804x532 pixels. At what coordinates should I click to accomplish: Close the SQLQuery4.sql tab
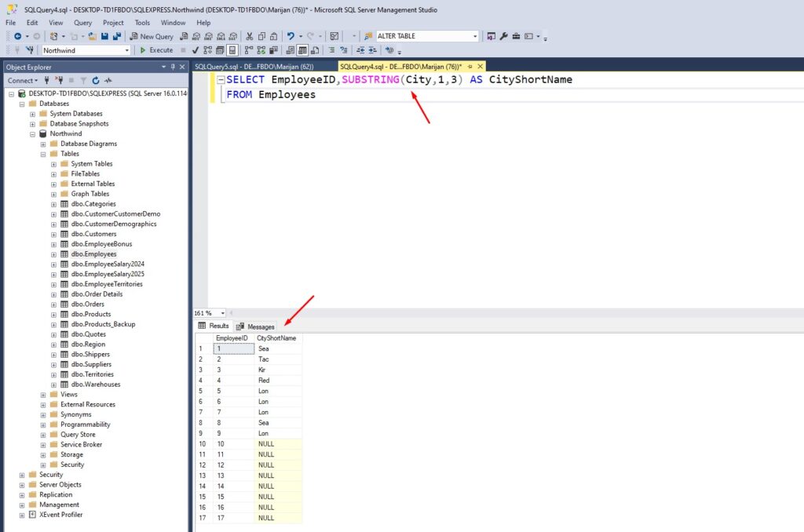pyautogui.click(x=480, y=67)
